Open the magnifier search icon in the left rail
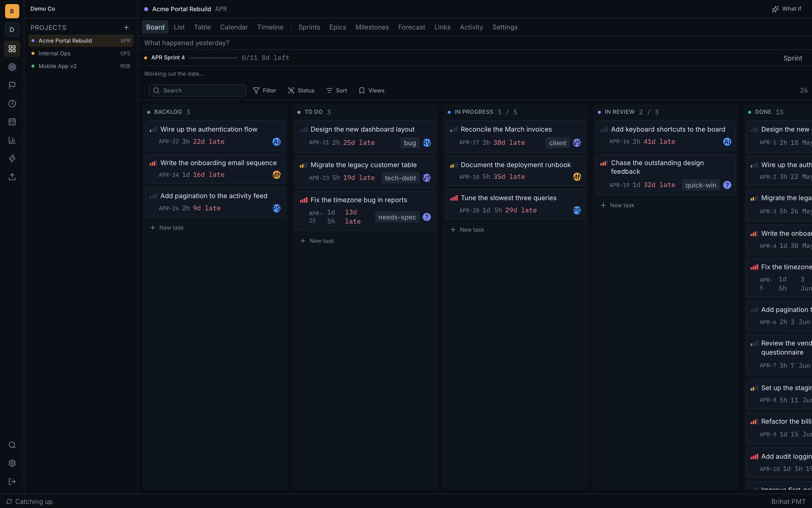This screenshot has width=812, height=508. pos(12,445)
